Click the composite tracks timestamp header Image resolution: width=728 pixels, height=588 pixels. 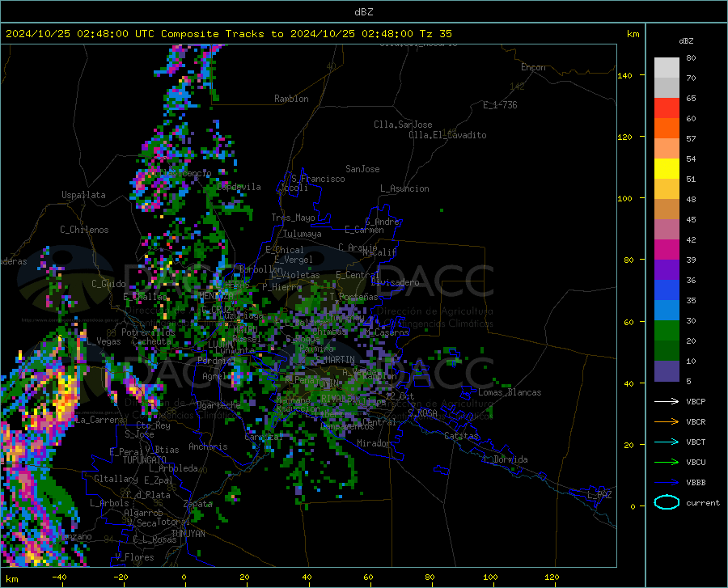228,34
